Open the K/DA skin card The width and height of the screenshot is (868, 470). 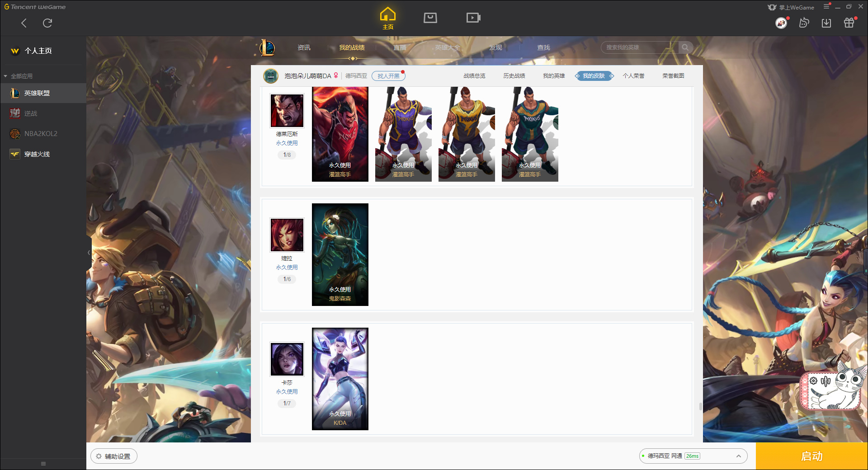[x=340, y=379]
